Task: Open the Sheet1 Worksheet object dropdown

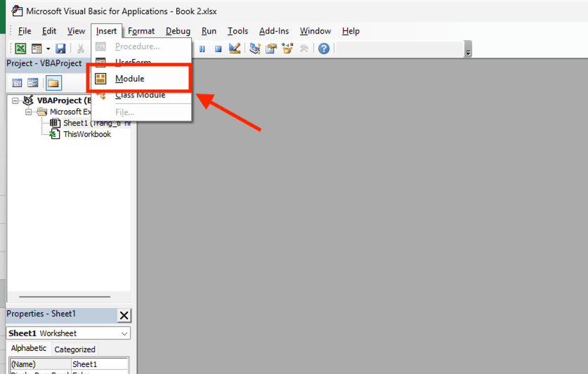Action: coord(124,333)
